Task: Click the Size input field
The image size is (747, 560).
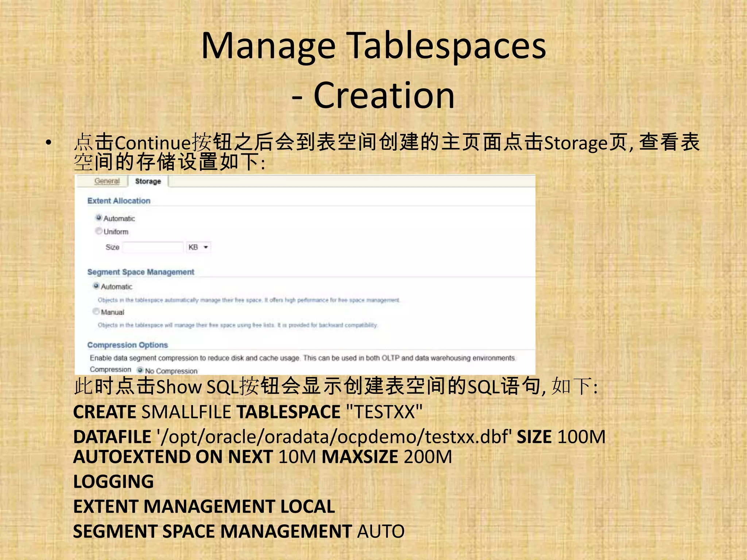Action: [x=153, y=247]
